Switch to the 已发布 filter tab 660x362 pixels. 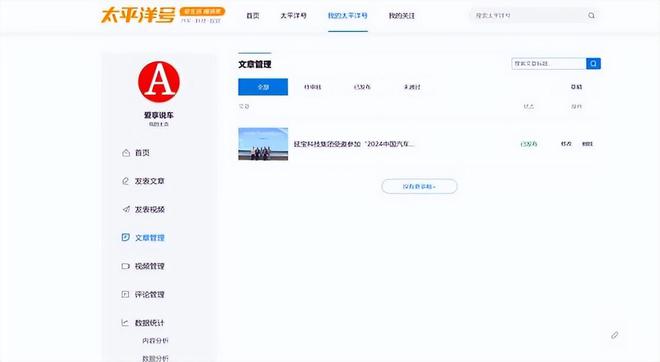pos(362,87)
